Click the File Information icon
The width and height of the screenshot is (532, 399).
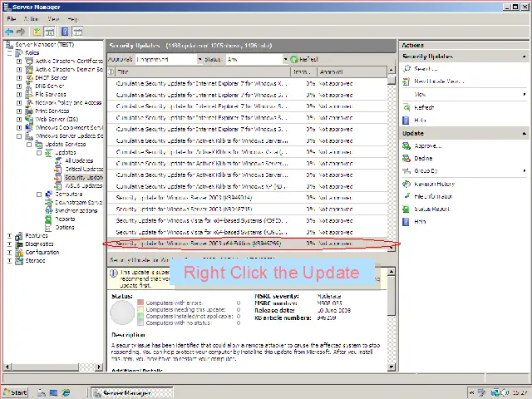pos(406,196)
